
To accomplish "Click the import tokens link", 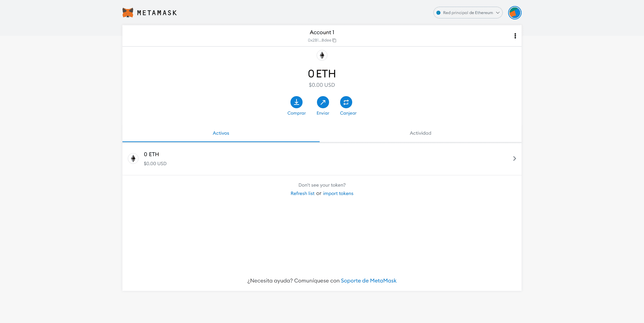I will click(338, 193).
